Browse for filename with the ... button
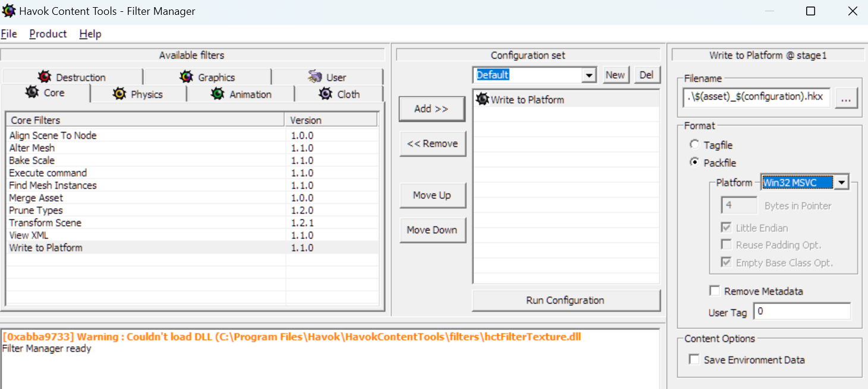Viewport: 868px width, 389px height. (x=846, y=98)
